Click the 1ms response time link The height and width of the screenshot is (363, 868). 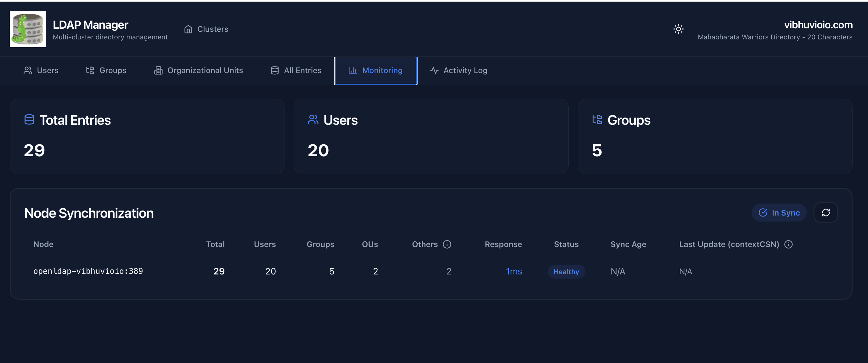[514, 271]
